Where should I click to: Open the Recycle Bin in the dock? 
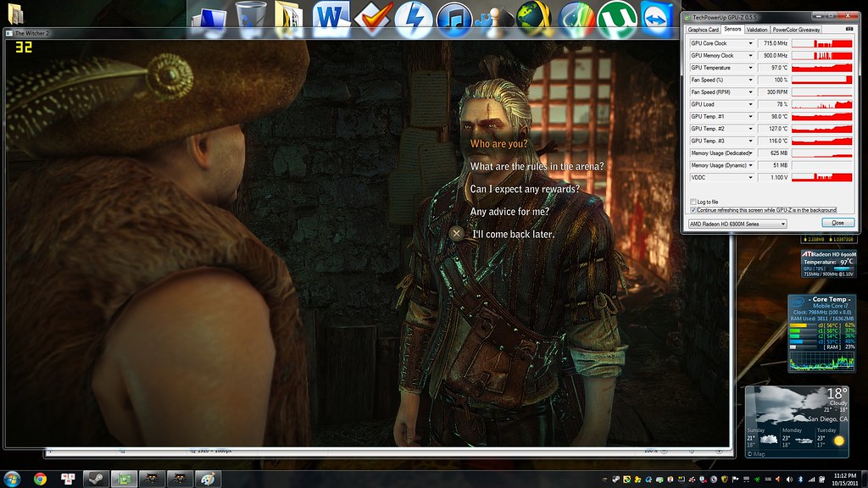251,19
